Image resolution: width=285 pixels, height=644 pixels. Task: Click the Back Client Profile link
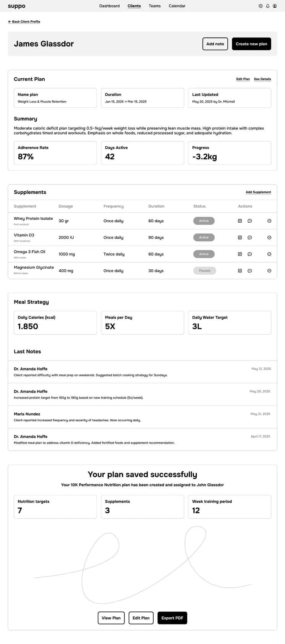pyautogui.click(x=24, y=22)
